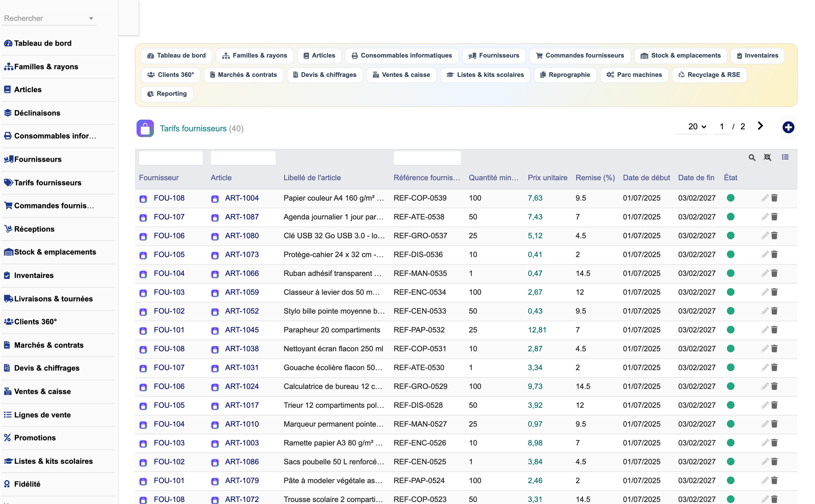Sort by Prix unitaire column header
Image resolution: width=815 pixels, height=504 pixels.
click(x=547, y=177)
